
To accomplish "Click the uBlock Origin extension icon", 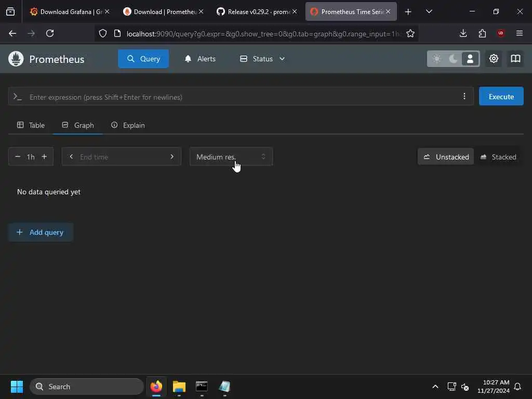I will pyautogui.click(x=501, y=33).
